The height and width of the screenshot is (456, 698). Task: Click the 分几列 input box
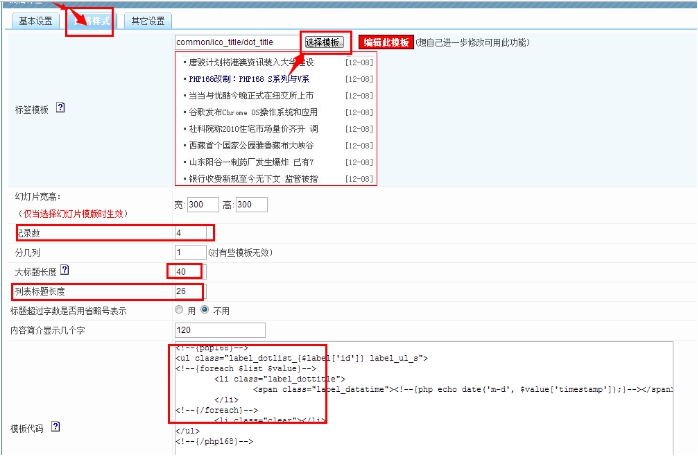click(x=190, y=252)
